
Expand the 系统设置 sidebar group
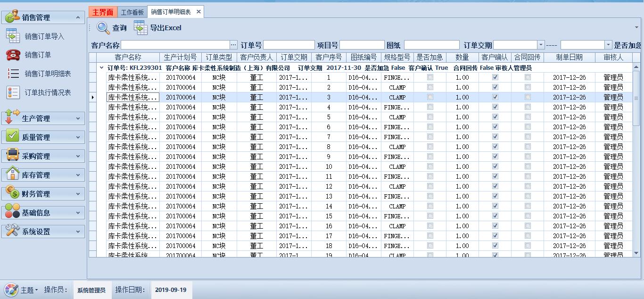pos(78,232)
